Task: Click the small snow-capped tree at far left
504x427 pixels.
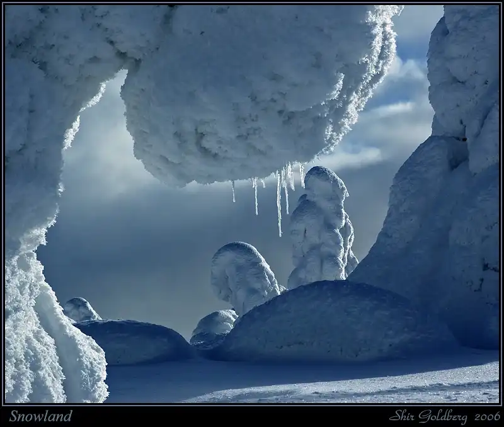Action: coord(80,309)
